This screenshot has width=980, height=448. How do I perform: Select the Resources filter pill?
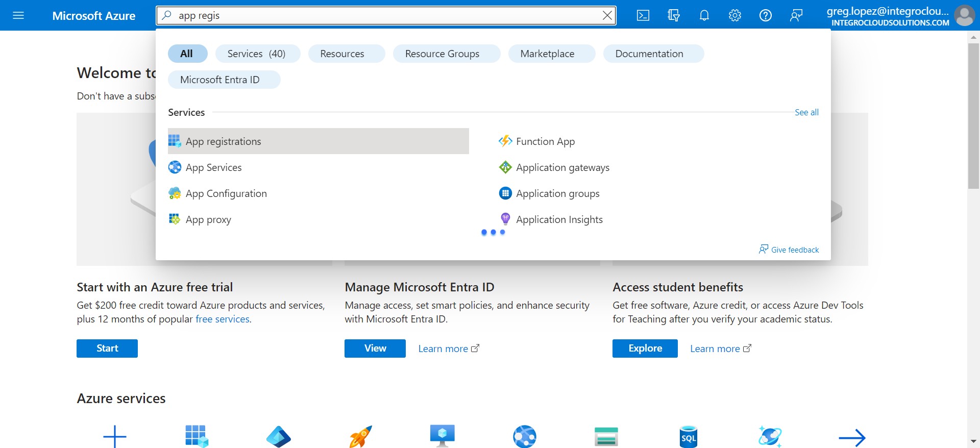tap(346, 54)
